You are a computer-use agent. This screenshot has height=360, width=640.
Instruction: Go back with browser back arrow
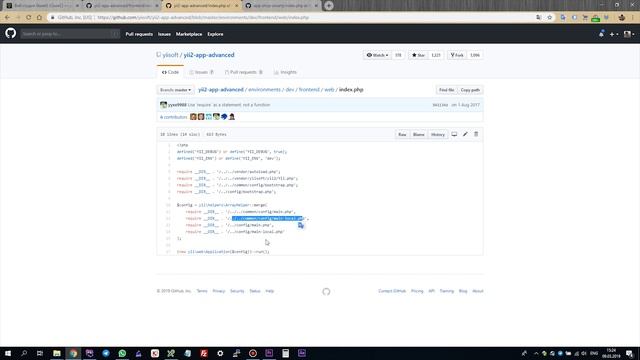7,18
